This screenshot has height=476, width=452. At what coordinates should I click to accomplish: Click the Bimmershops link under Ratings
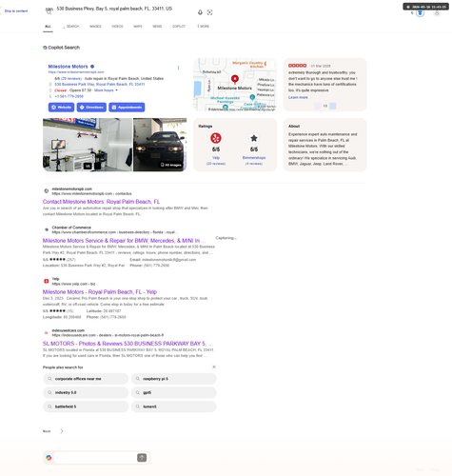[x=254, y=158]
